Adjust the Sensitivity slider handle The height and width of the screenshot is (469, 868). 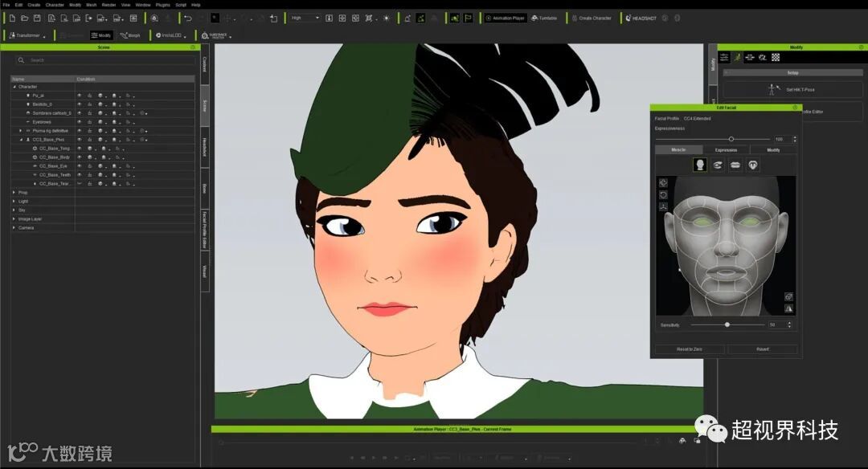(x=727, y=324)
